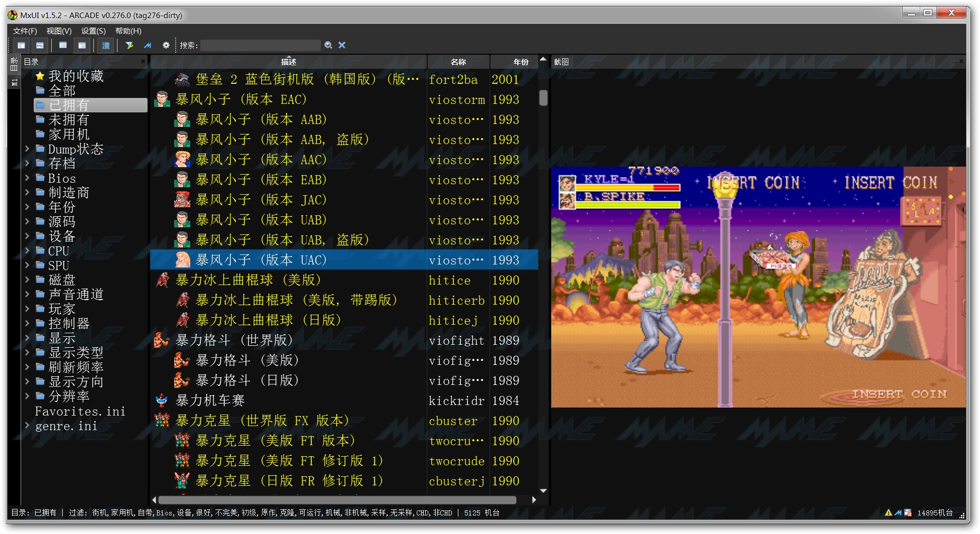The width and height of the screenshot is (980, 534).
Task: Expand the 制造商 tree node
Action: (27, 193)
